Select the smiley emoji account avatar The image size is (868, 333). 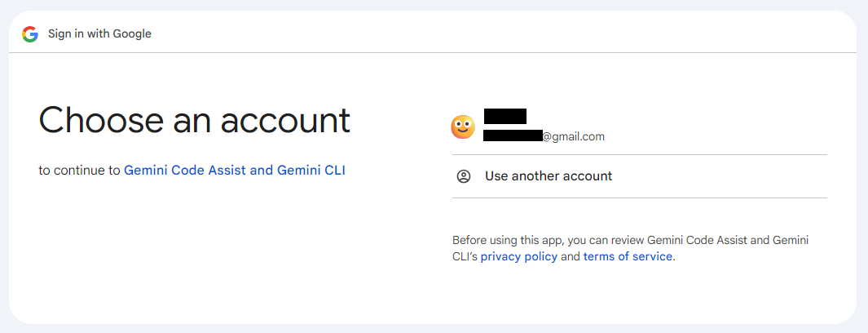(463, 127)
